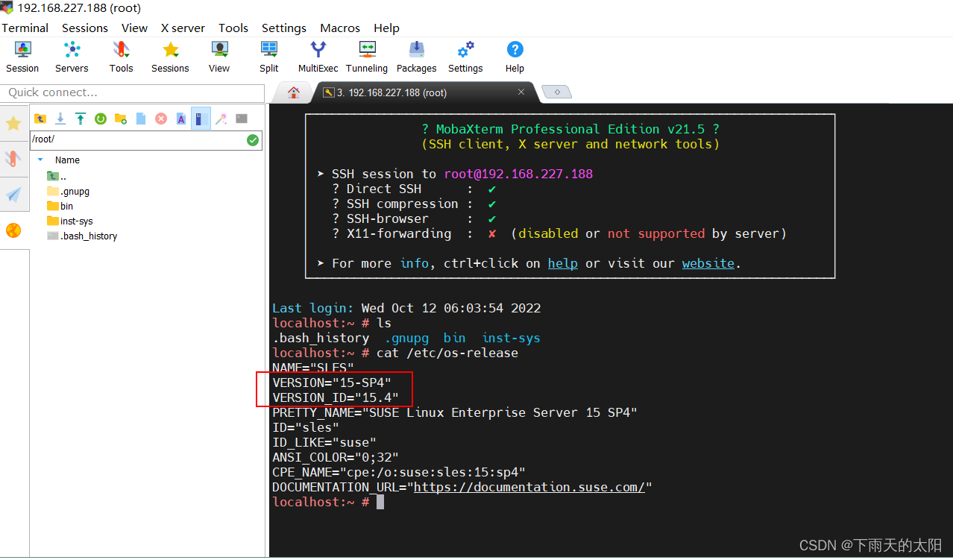Screen dimensions: 953x560
Task: Open the MultiExec feature
Action: tap(318, 56)
